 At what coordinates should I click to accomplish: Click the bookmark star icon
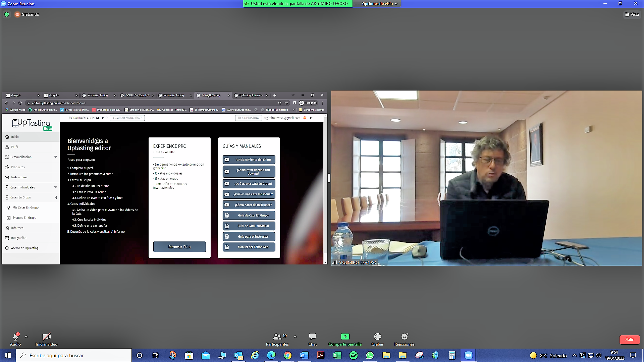tap(286, 103)
